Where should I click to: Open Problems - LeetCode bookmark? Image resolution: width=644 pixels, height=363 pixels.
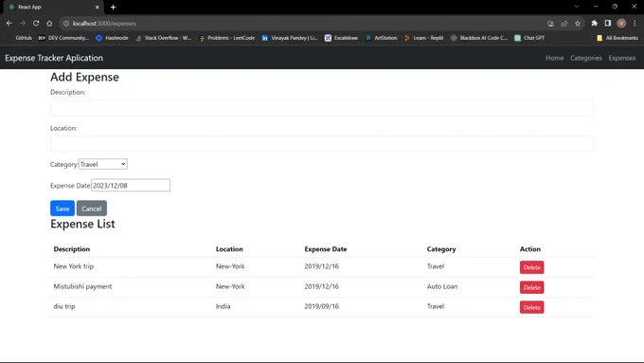click(226, 38)
